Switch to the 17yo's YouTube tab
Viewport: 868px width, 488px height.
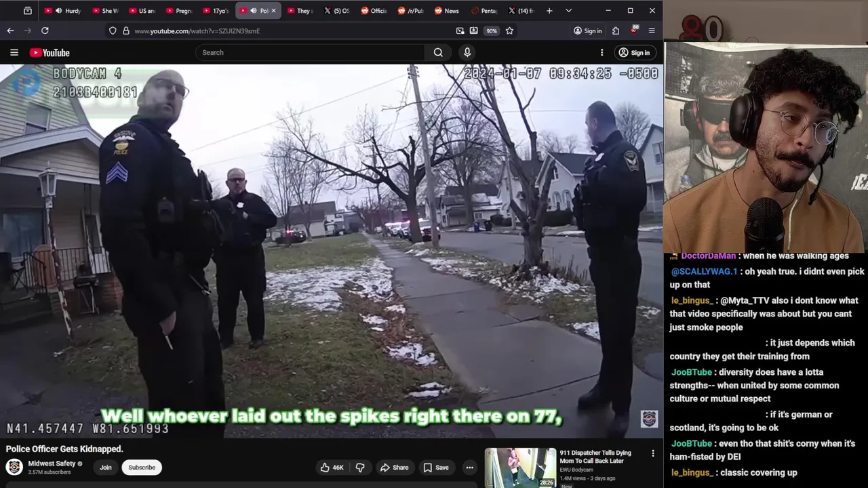pyautogui.click(x=215, y=11)
